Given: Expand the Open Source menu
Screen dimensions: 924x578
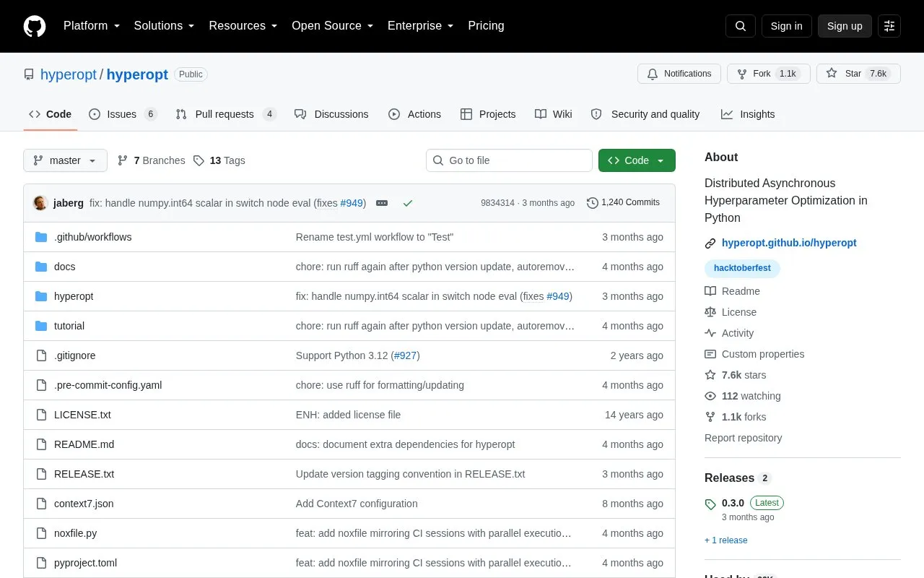Looking at the screenshot, I should tap(333, 26).
